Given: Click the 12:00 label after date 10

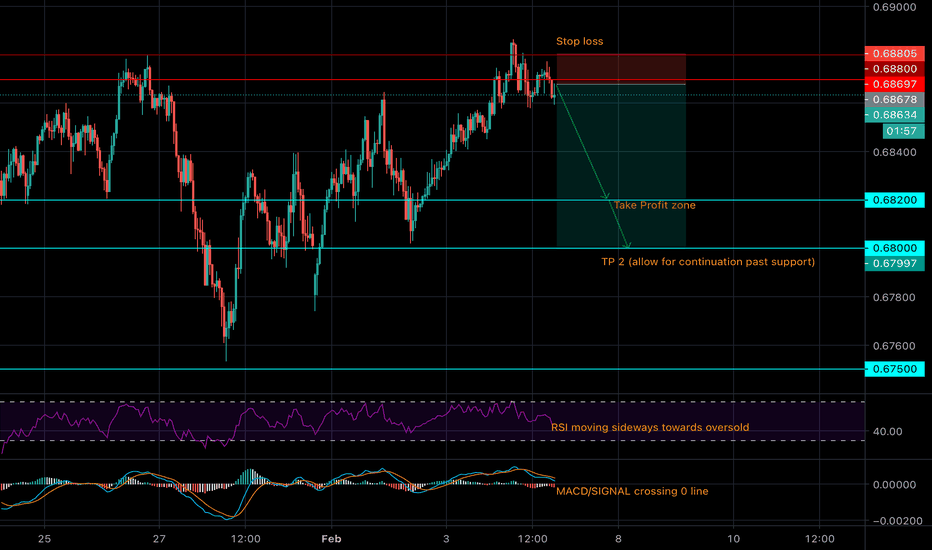Looking at the screenshot, I should click(820, 539).
